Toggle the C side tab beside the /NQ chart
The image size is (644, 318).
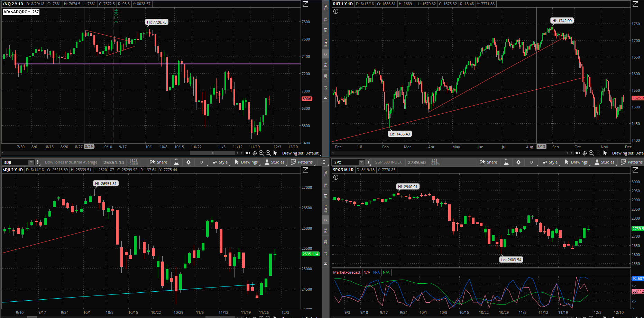point(325,54)
